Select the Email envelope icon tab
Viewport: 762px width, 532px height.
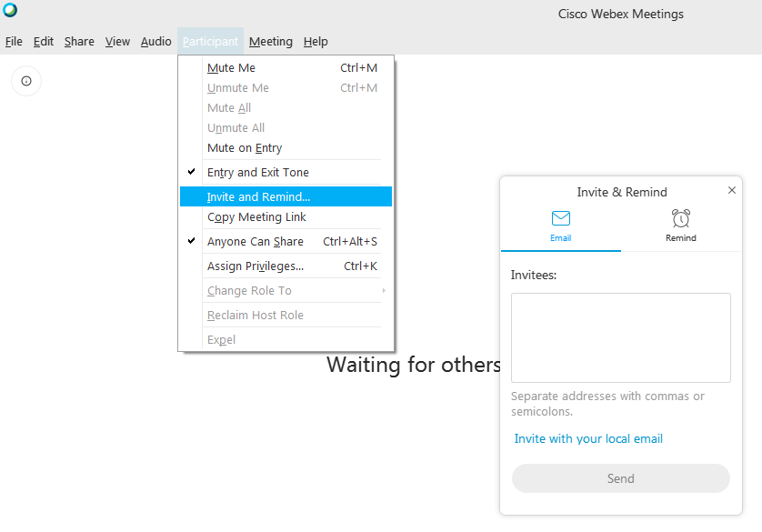pyautogui.click(x=561, y=226)
